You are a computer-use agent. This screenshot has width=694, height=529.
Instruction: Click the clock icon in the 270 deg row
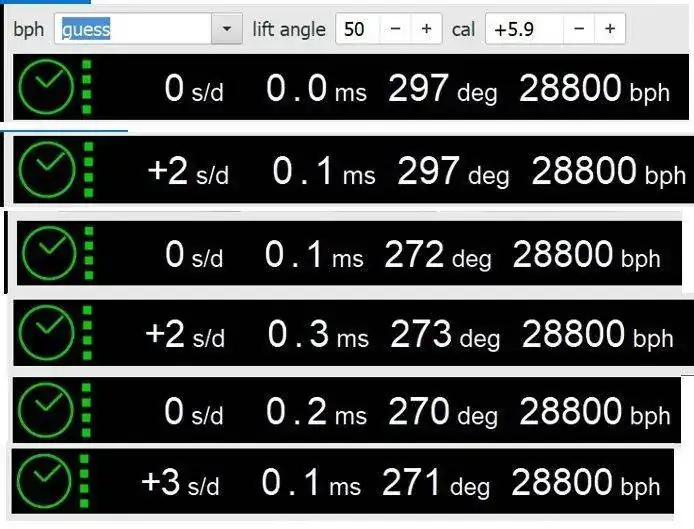[47, 412]
